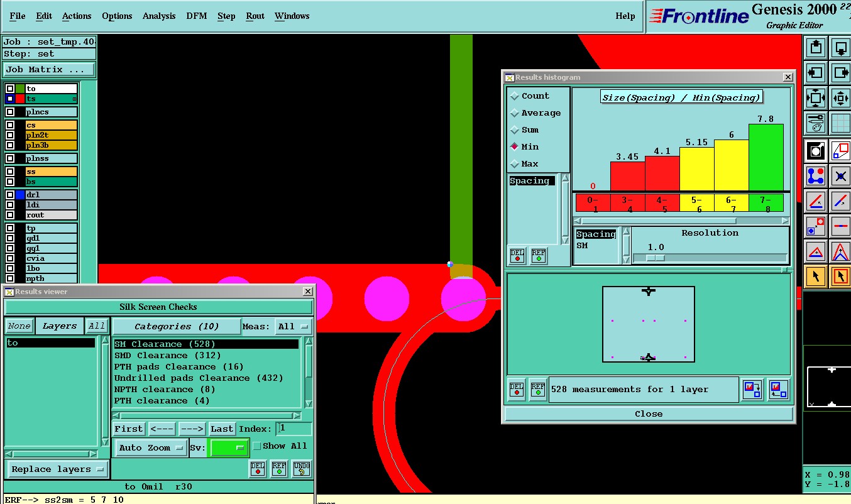Open the Analysis menu
851x504 pixels.
[159, 16]
